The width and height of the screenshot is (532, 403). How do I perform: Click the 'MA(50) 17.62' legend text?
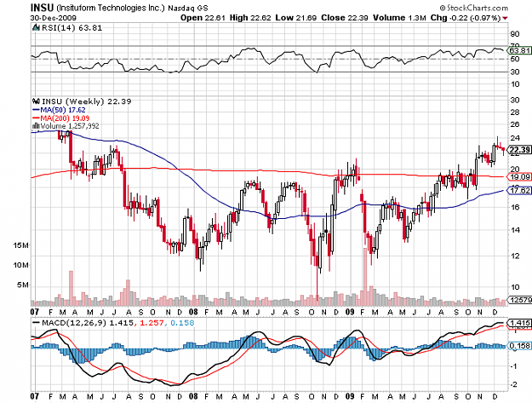63,110
